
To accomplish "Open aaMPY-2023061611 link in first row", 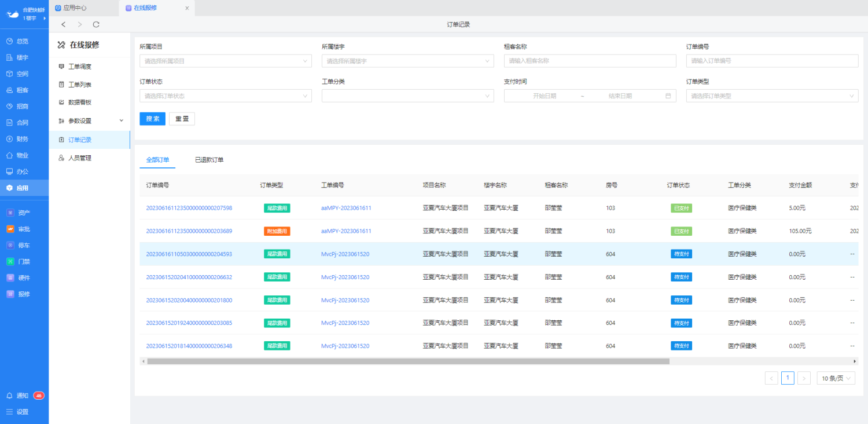I will (x=346, y=208).
